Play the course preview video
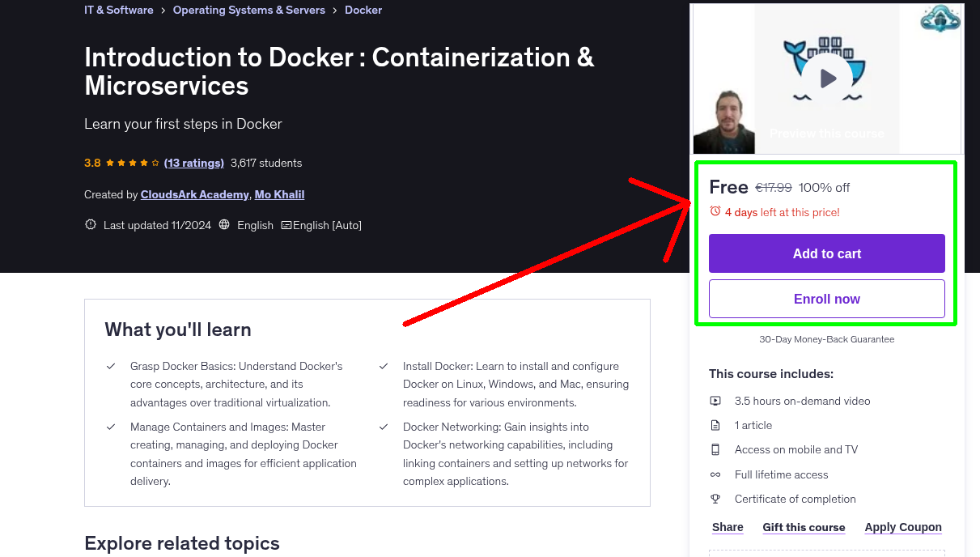This screenshot has width=980, height=557. pyautogui.click(x=826, y=78)
